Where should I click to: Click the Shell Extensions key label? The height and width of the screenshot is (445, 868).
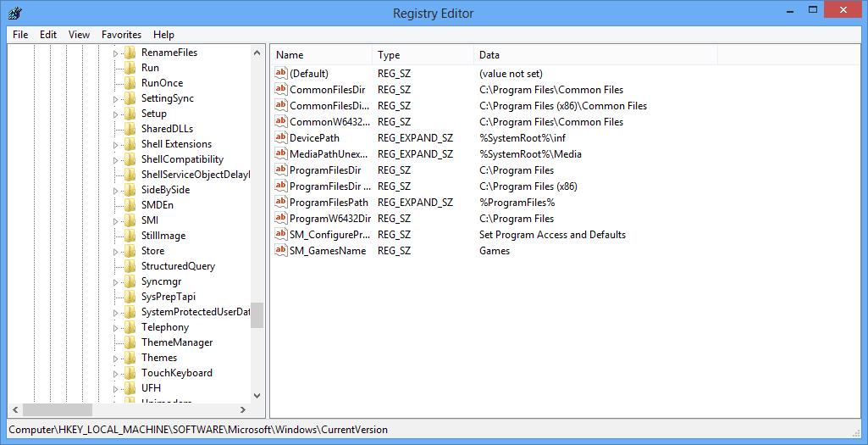pos(177,143)
